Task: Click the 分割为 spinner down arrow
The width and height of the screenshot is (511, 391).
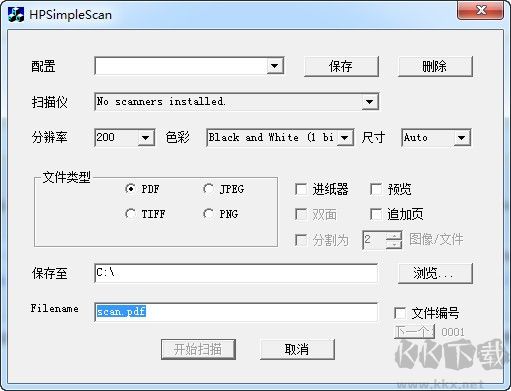Action: coord(394,244)
